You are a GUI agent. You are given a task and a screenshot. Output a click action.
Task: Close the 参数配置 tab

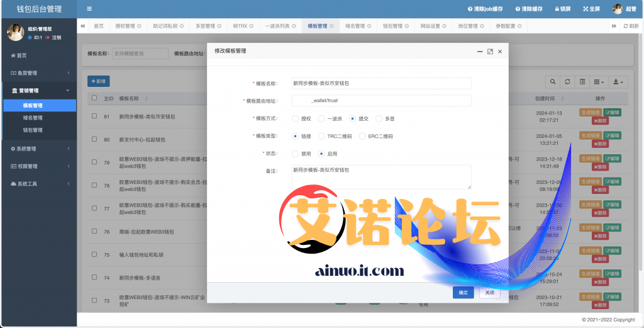519,26
